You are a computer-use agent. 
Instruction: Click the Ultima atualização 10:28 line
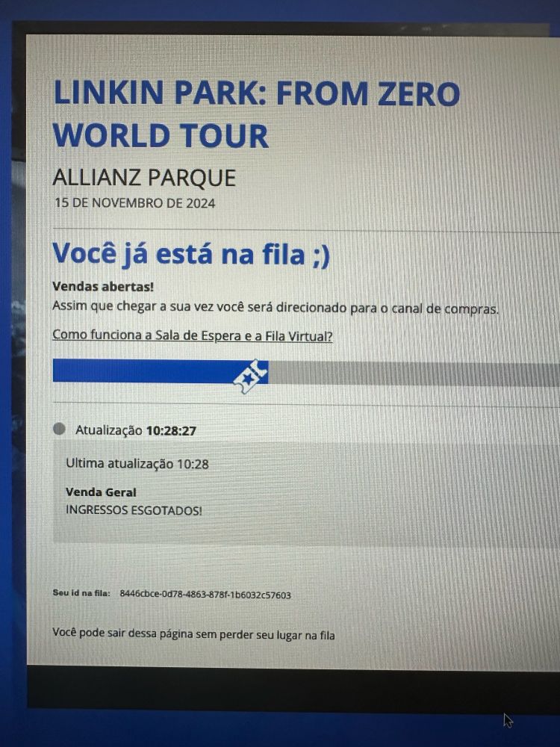(137, 464)
